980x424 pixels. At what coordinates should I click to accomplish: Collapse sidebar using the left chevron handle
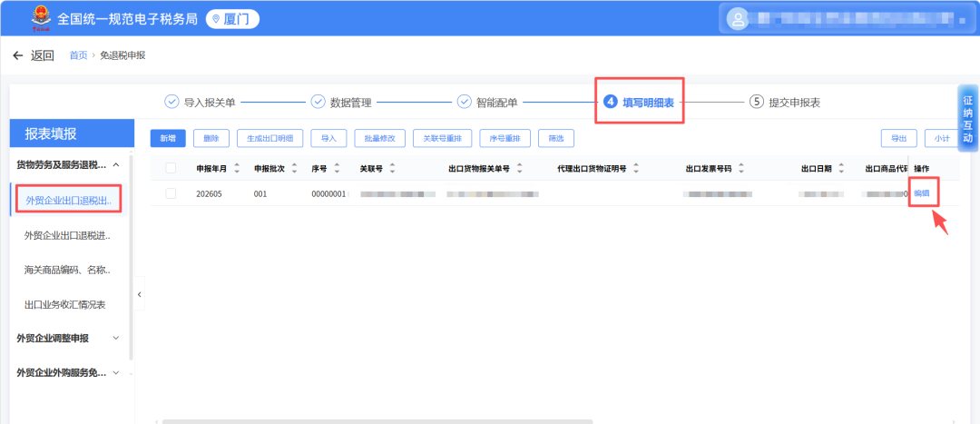pyautogui.click(x=140, y=294)
